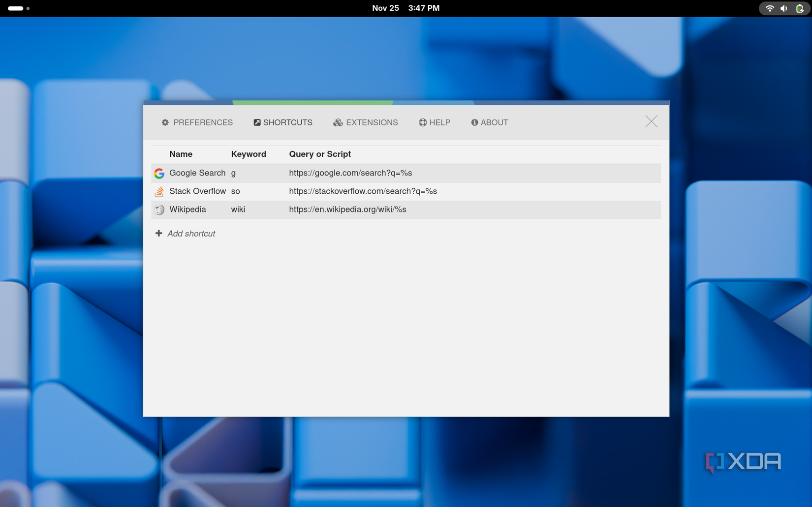Click the Wikipedia globe icon
Screen dimensions: 812x507
pos(158,209)
